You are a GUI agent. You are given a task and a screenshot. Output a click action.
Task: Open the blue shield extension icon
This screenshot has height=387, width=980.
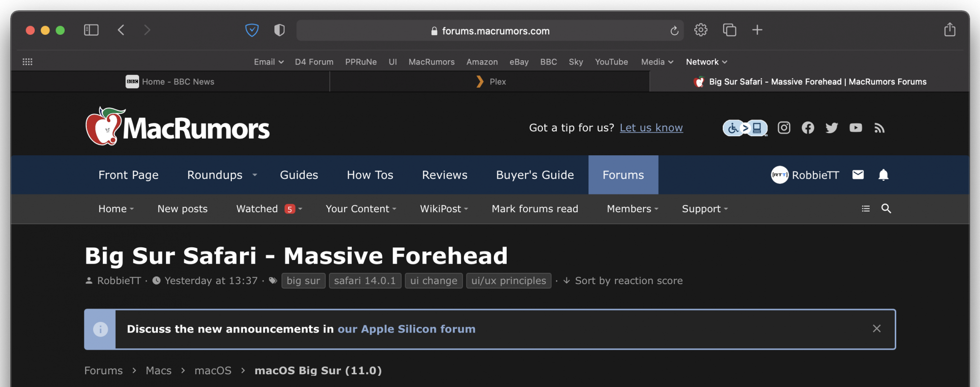coord(252,30)
